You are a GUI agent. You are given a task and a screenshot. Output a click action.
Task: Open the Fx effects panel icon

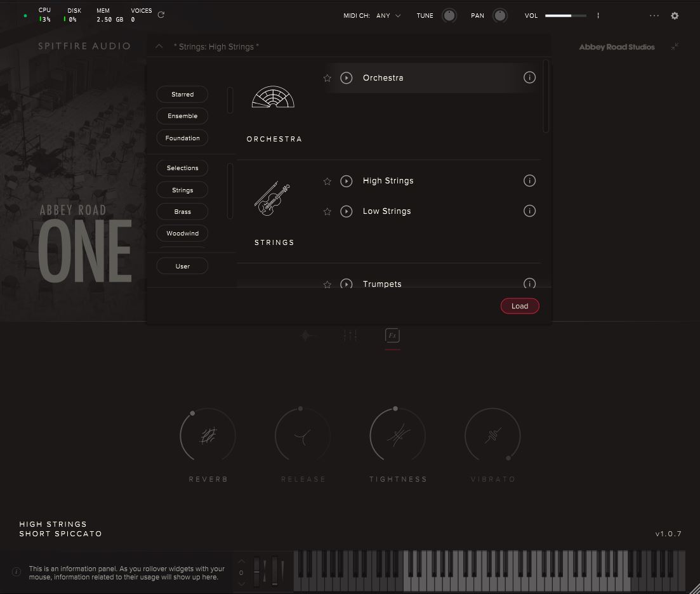pos(392,336)
